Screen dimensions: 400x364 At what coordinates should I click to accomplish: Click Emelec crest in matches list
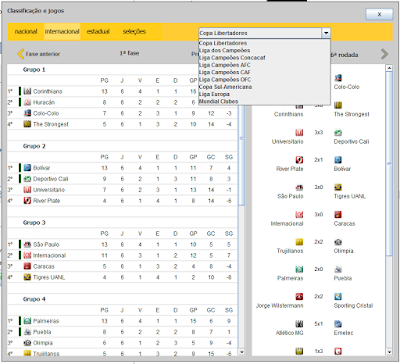click(x=338, y=324)
